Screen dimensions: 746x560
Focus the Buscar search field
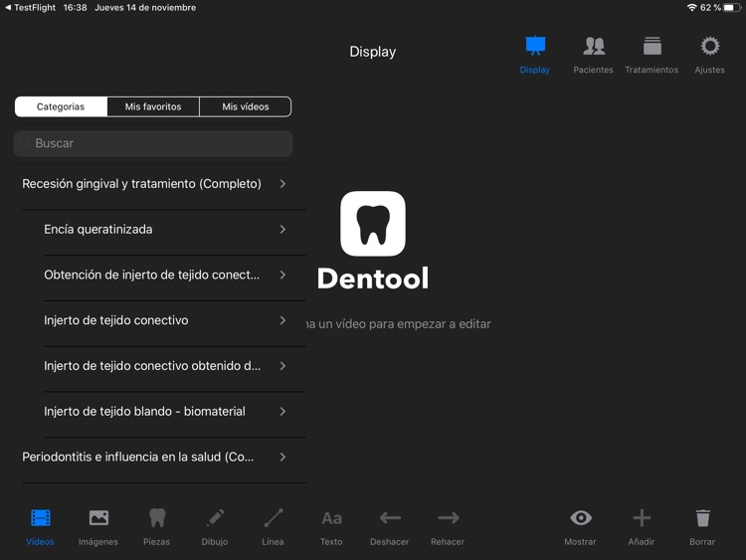click(x=153, y=143)
